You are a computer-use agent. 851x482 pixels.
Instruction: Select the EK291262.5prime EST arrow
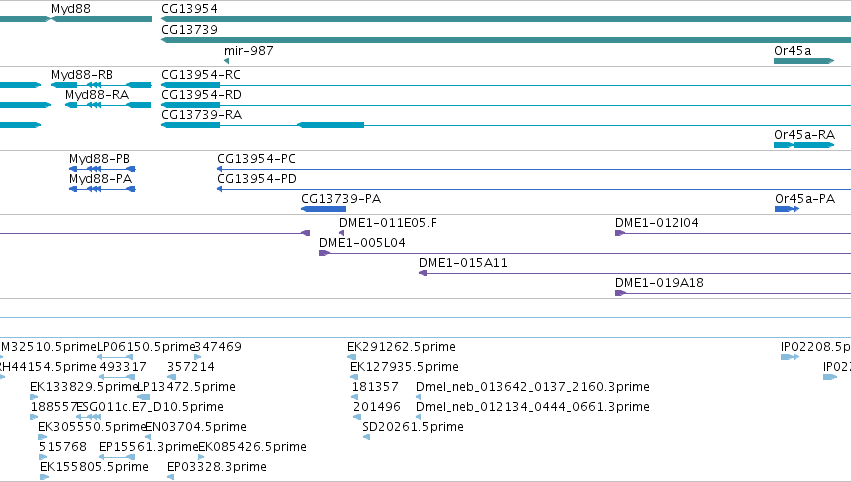351,357
